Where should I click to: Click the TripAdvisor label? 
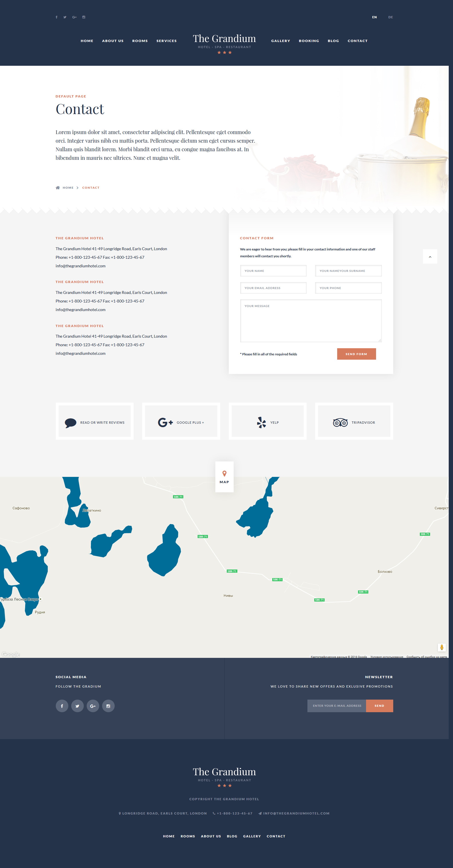[x=363, y=423]
